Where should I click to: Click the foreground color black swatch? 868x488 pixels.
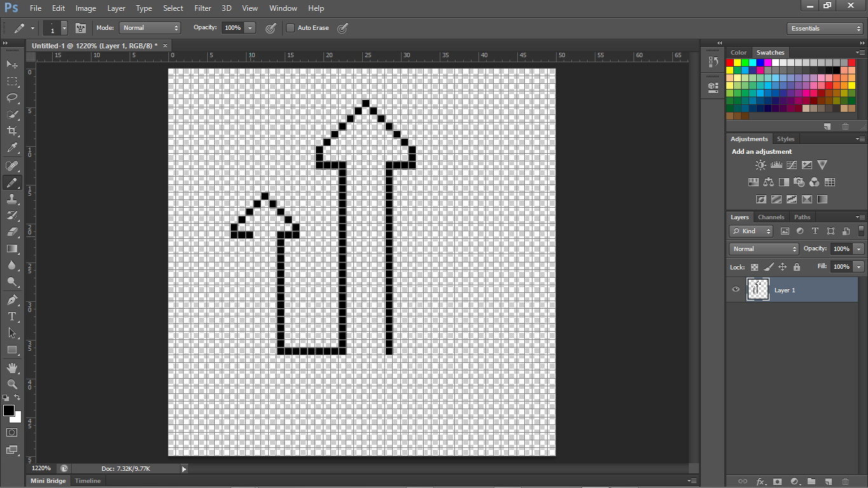[x=9, y=410]
